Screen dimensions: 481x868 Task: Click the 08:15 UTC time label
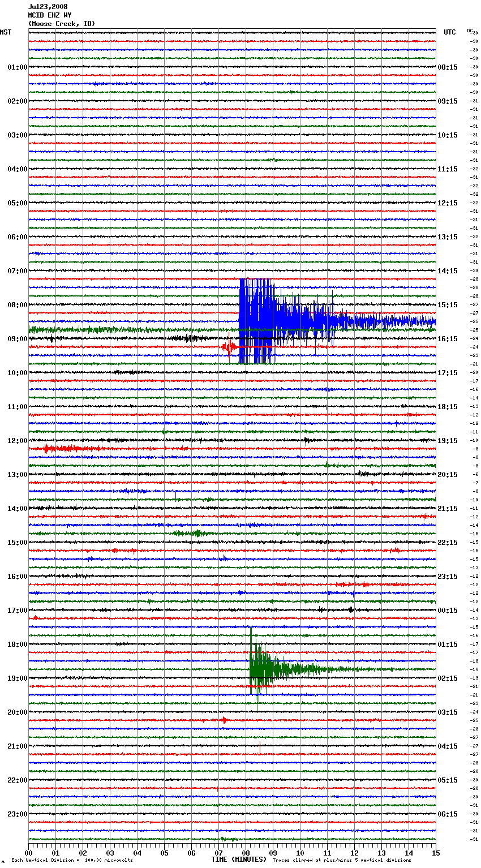click(448, 67)
